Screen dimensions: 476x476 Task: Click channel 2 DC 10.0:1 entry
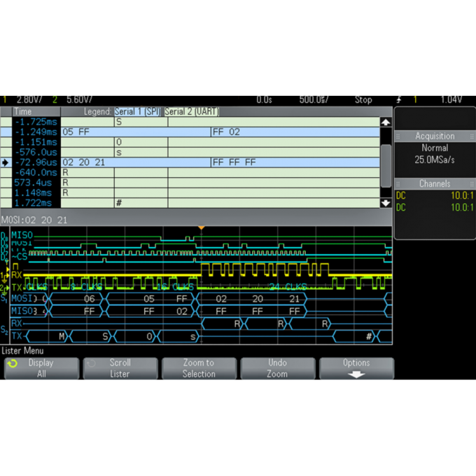click(x=435, y=207)
